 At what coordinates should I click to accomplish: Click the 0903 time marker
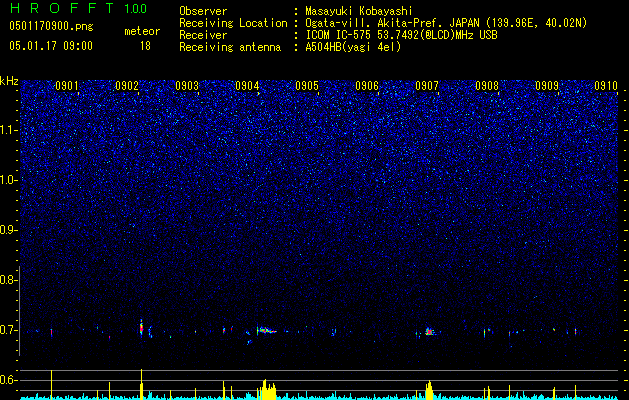187,86
